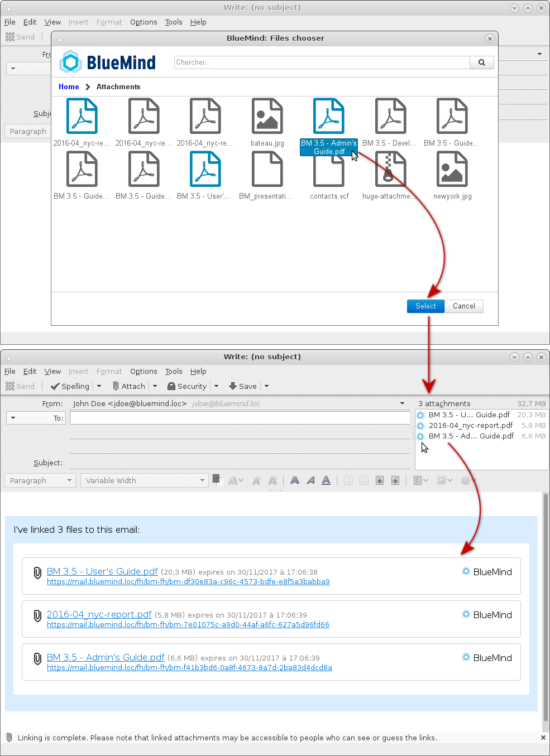Click the paperclip icon in the status bar
Screen dimensions: 550x756
pos(9,737)
